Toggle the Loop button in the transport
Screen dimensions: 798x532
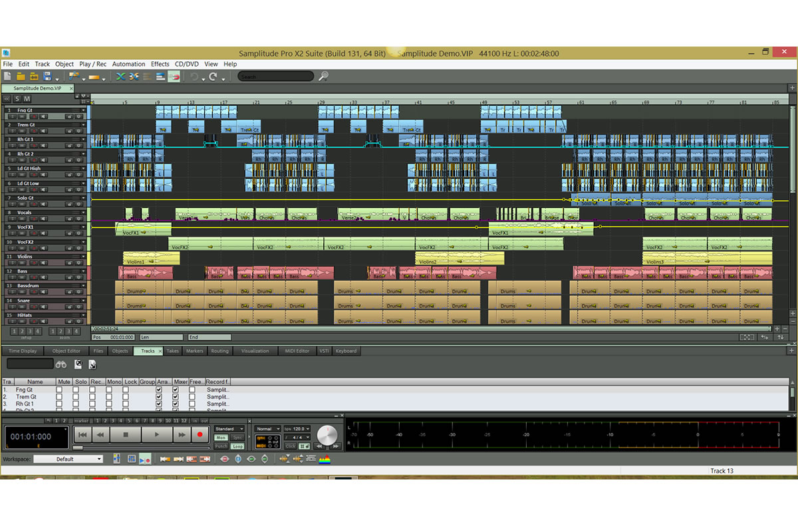tap(238, 446)
